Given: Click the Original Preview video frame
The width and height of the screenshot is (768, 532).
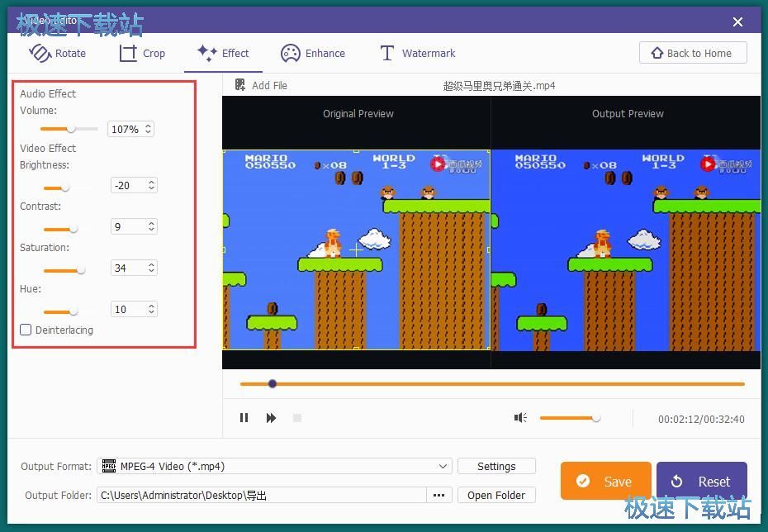Looking at the screenshot, I should [x=357, y=249].
